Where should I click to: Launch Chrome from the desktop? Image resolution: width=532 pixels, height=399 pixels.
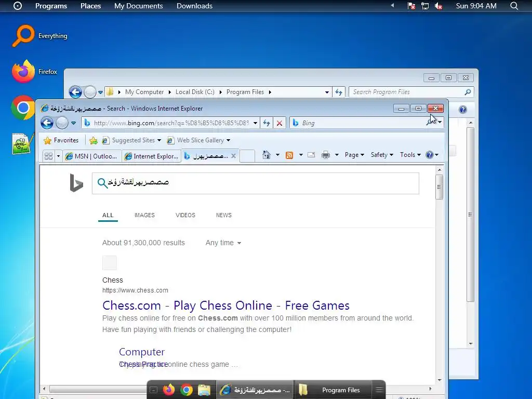pos(23,108)
